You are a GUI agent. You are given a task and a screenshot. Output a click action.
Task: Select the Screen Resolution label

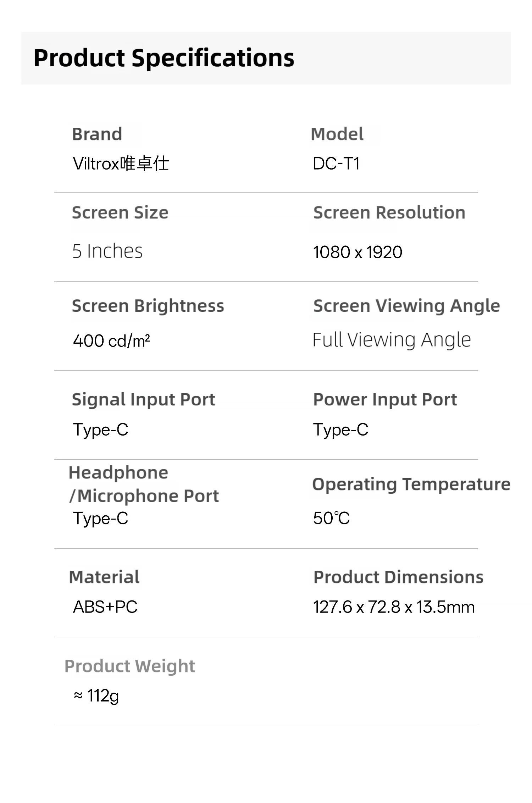(x=389, y=213)
